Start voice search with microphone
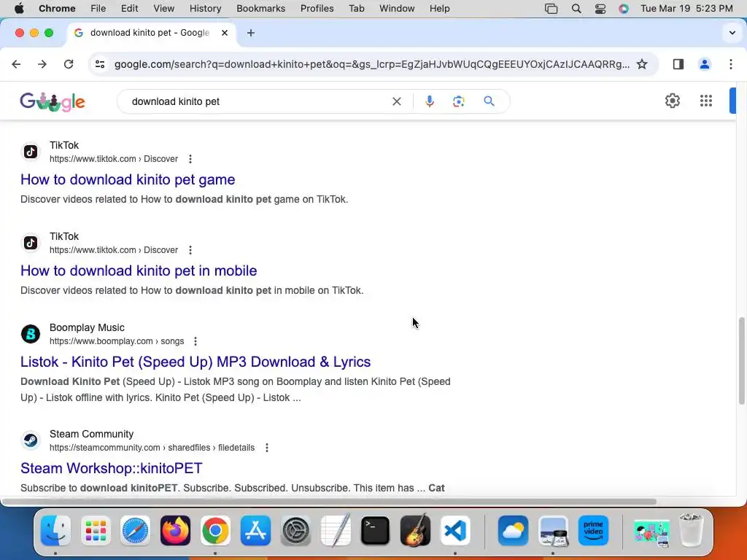Screen dimensions: 747x560 click(429, 101)
